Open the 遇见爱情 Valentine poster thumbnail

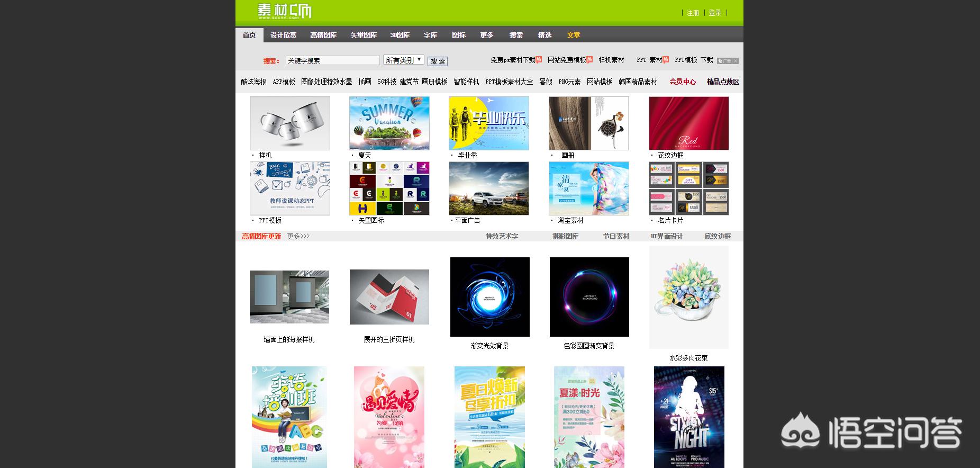pos(389,417)
